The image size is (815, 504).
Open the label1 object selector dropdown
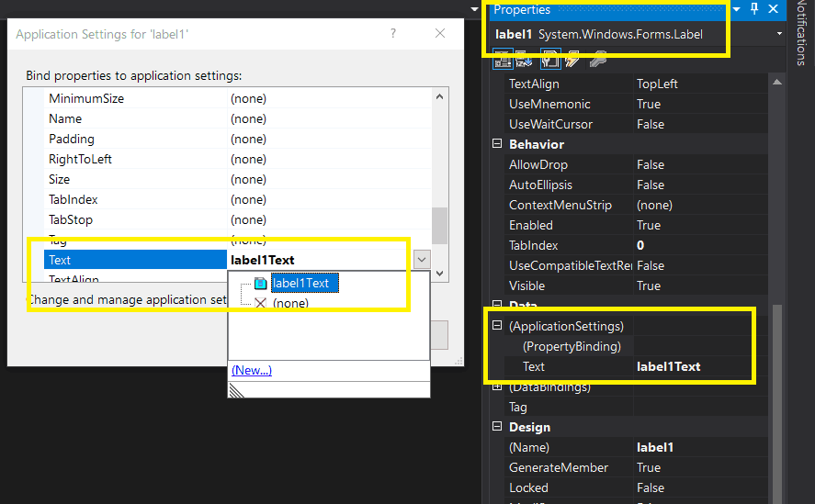click(779, 34)
